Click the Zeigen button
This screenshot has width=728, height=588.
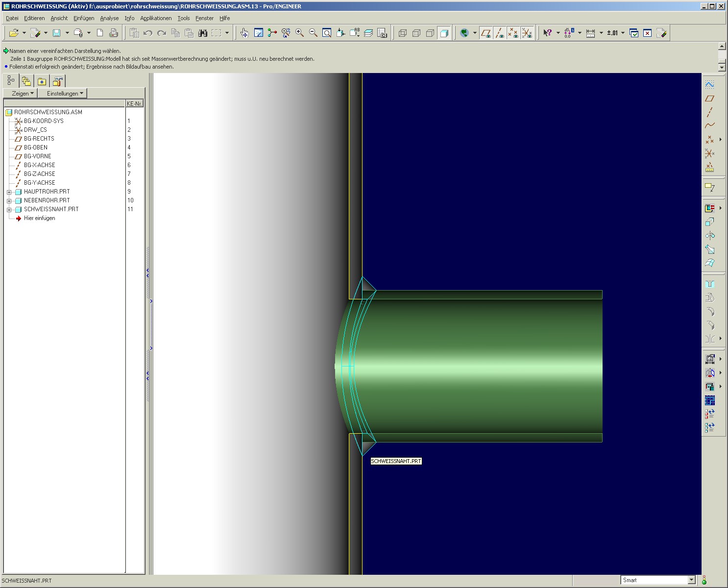point(23,93)
